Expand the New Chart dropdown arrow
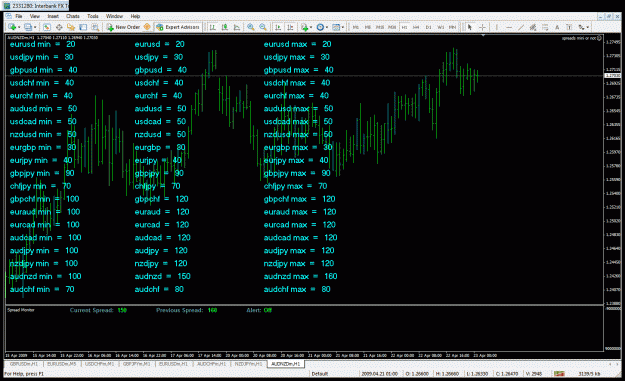Viewport: 625px width, 381px height. coord(19,27)
